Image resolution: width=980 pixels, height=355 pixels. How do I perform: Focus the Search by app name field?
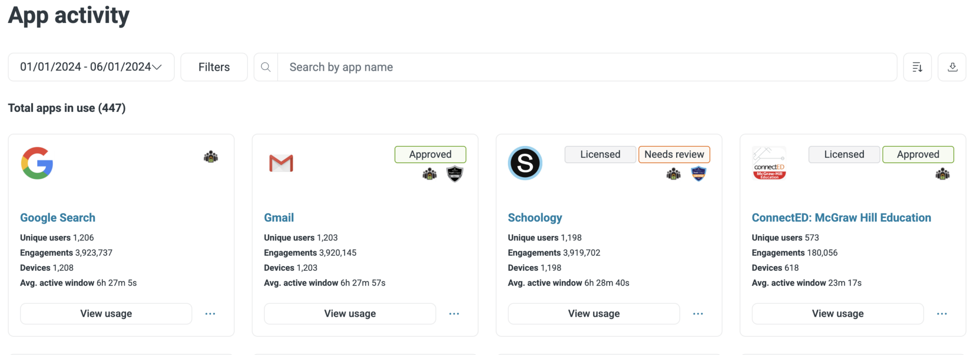tap(586, 67)
